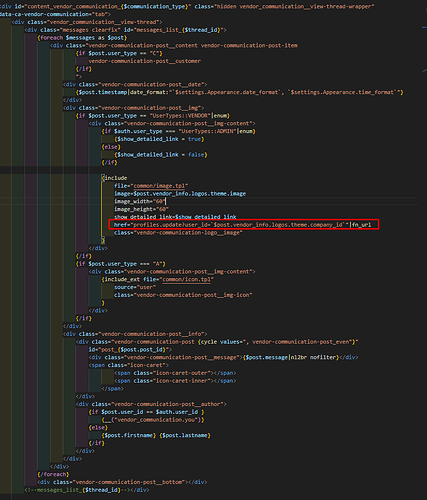Place cursor in the image_width="60" line
The width and height of the screenshot is (427, 500).
(x=140, y=201)
